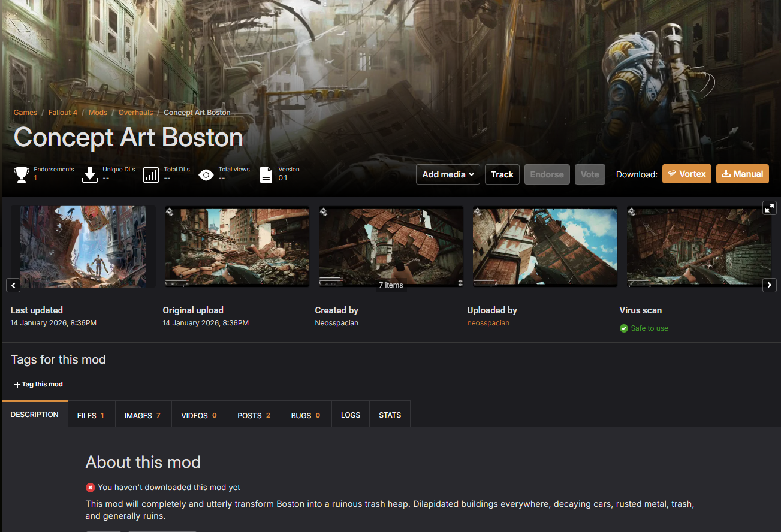Open the Add media dropdown

tap(448, 174)
